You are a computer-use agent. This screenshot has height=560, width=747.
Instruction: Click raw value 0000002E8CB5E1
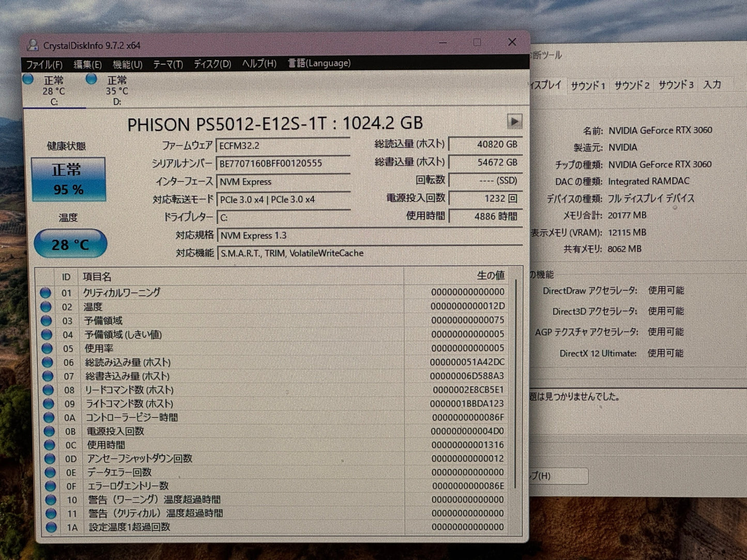pos(468,390)
